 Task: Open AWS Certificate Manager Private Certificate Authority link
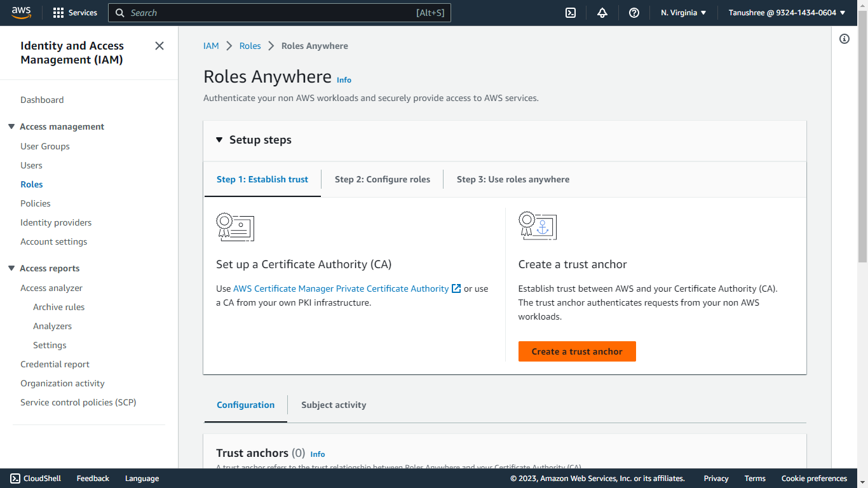click(x=341, y=288)
